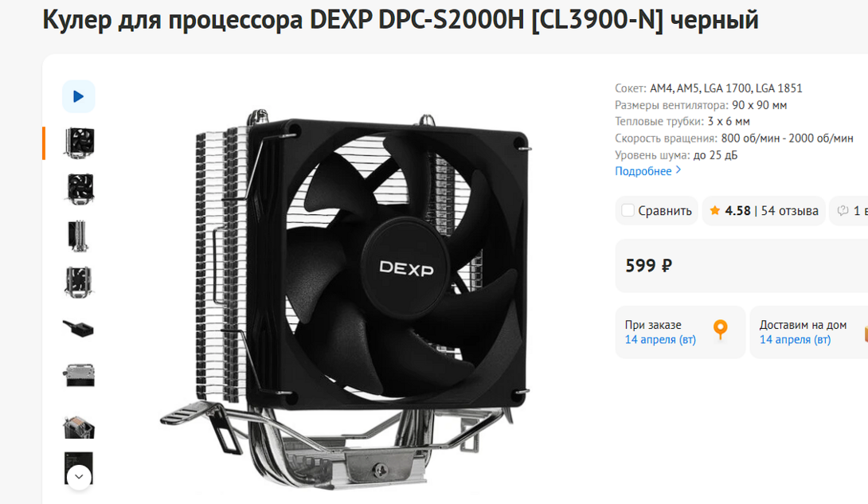Select the fan connector cable thumbnail
This screenshot has height=504, width=868.
pyautogui.click(x=79, y=329)
